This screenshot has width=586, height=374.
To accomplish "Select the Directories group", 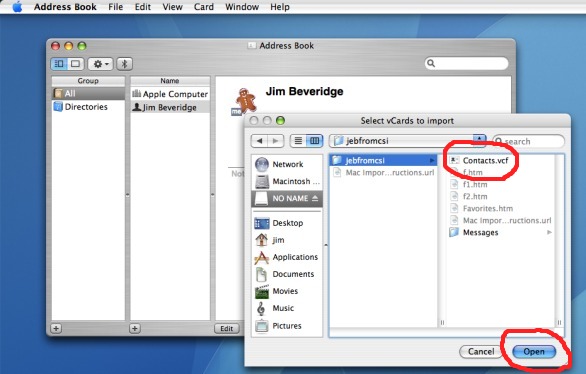I will coord(88,107).
